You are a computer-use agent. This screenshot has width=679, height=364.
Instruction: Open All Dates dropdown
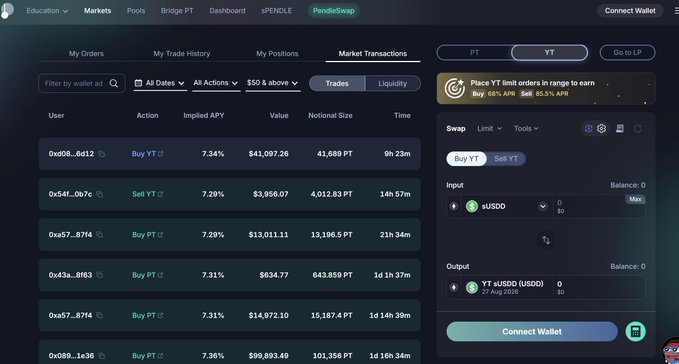click(x=159, y=83)
